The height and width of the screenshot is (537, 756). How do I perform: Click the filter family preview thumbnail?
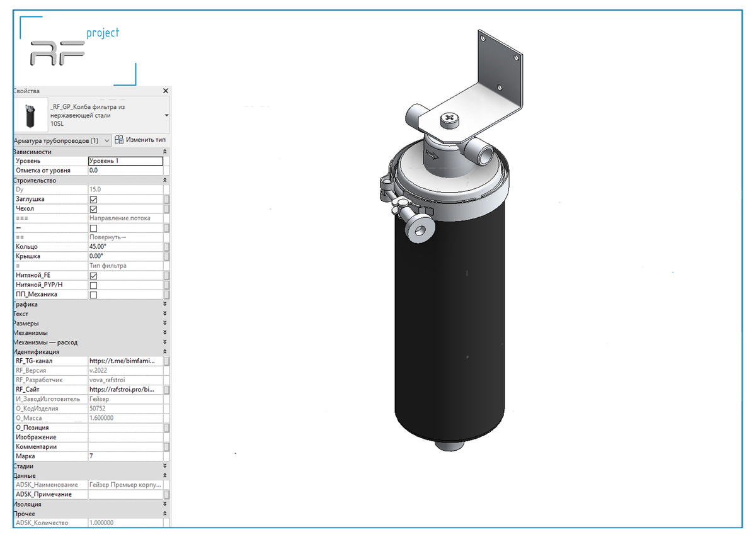click(x=30, y=115)
